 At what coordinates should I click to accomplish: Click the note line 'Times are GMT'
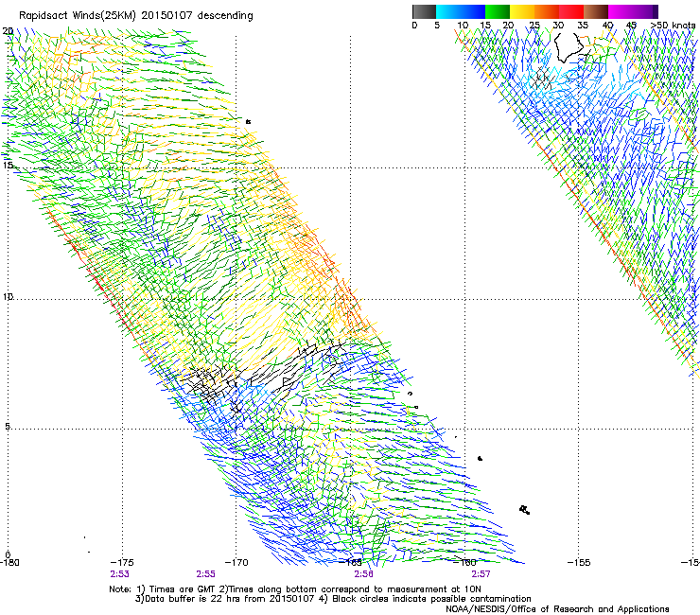point(182,589)
